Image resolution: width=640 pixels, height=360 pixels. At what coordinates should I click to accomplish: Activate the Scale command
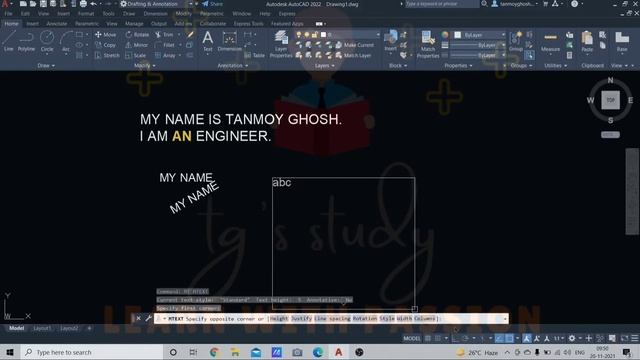[136, 55]
